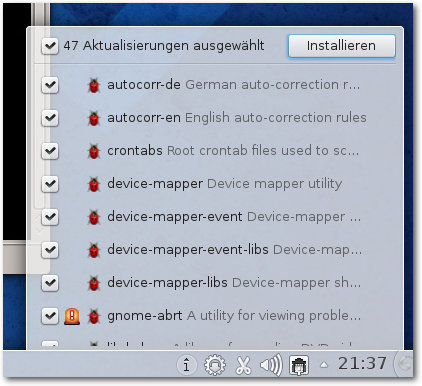Click the bug icon beside device-mapper utility
This screenshot has height=386, width=422.
click(94, 184)
